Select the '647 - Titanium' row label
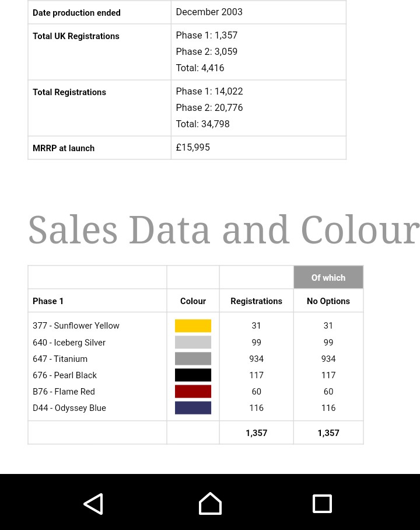420x530 pixels. coord(60,359)
